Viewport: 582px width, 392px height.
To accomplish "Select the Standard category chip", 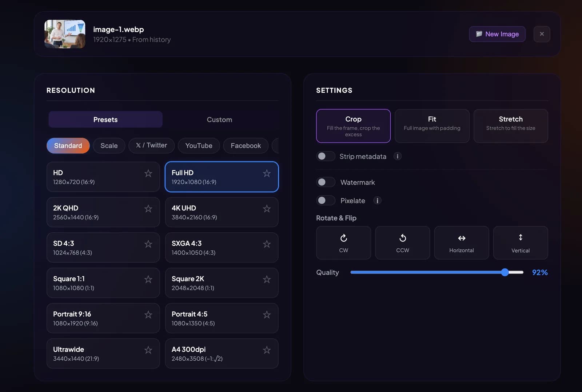I will point(68,145).
